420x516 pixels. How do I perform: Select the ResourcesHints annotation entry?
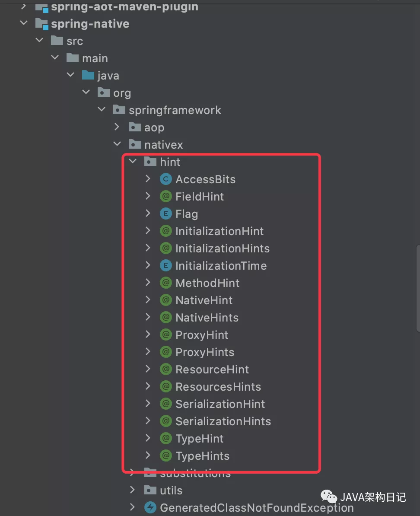tap(218, 387)
